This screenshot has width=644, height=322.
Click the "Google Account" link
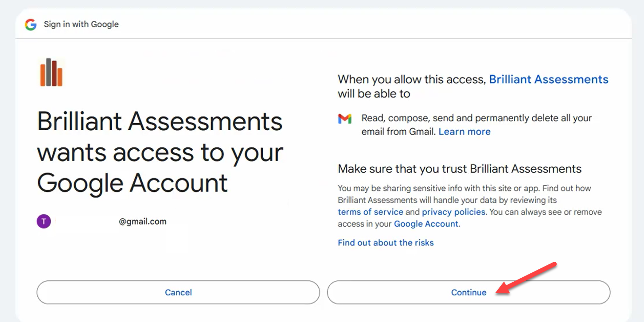pos(426,224)
